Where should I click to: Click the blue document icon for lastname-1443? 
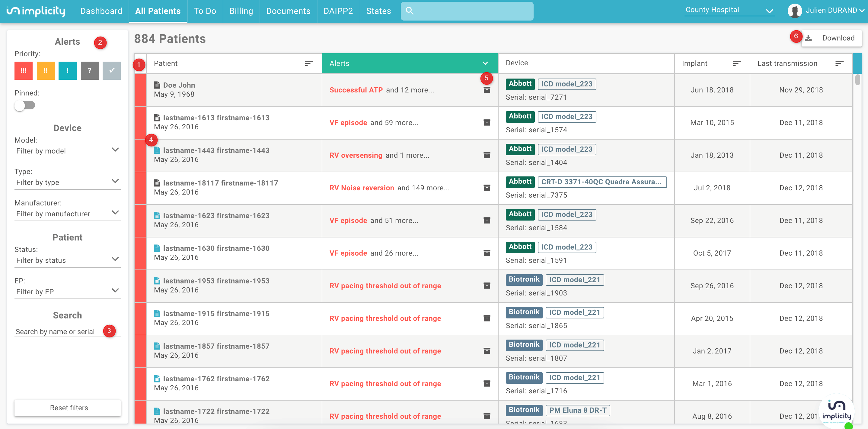coord(157,150)
